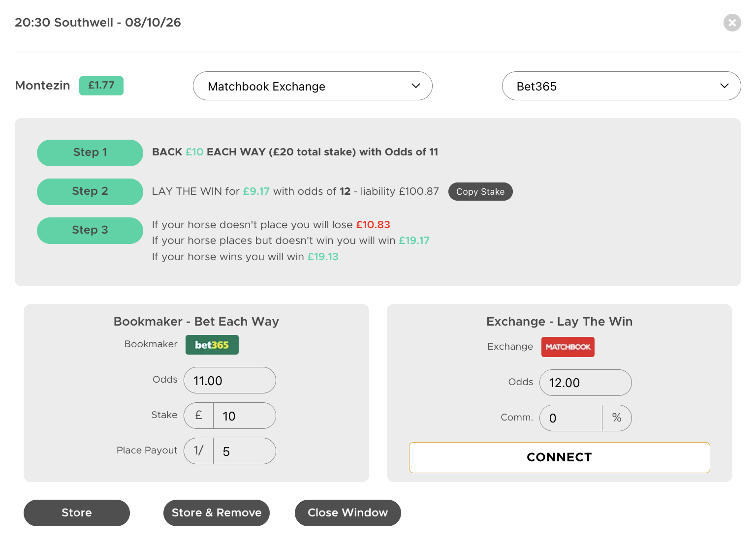Click the win profit £19.13

(x=323, y=257)
